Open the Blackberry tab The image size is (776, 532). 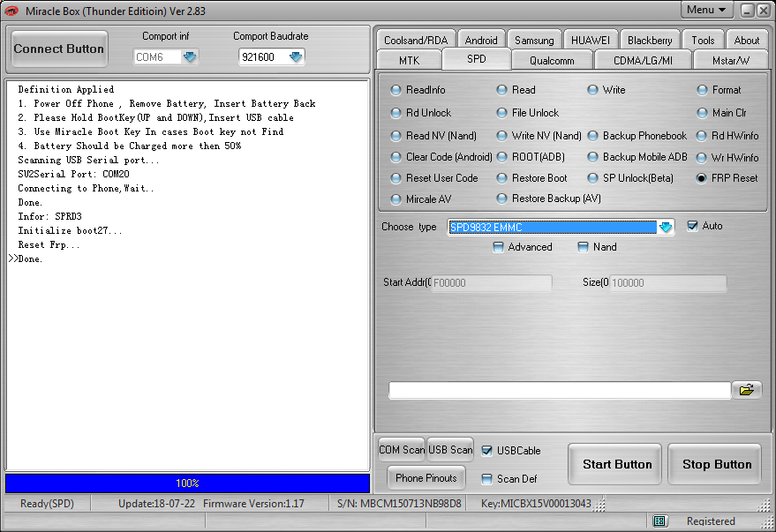click(650, 40)
